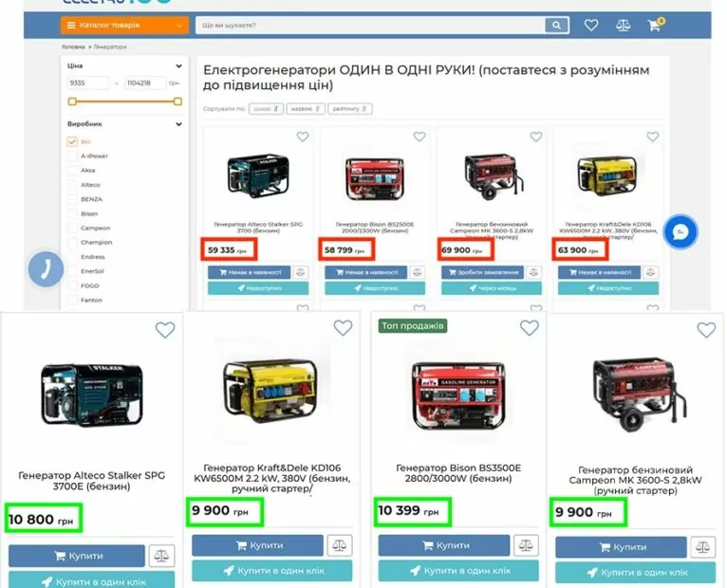This screenshot has width=727, height=588.
Task: Uncheck the Всі manufacturer checkbox
Action: click(72, 141)
